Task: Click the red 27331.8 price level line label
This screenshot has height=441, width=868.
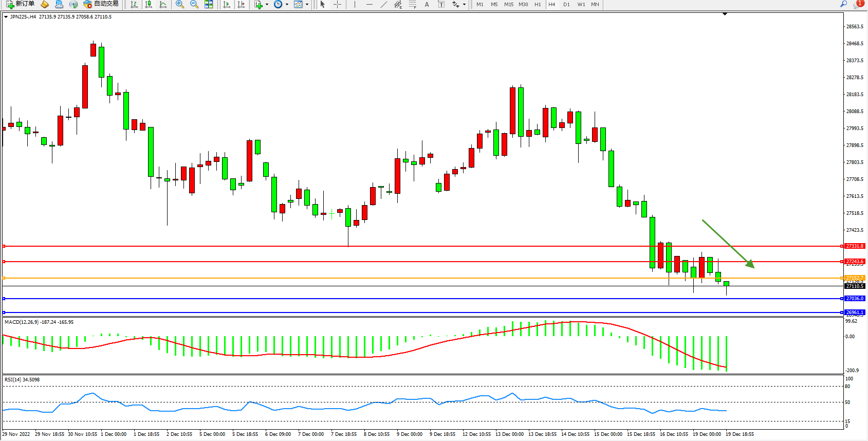Action: coord(855,246)
